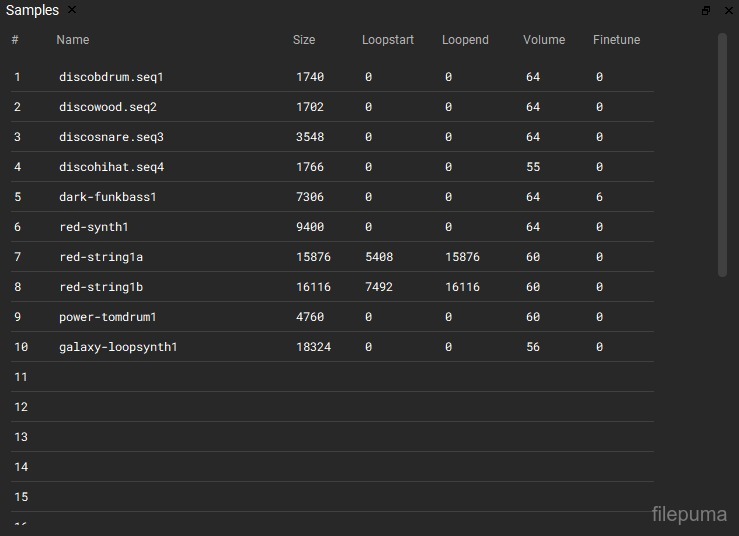Sort by the Size column header

click(x=304, y=40)
